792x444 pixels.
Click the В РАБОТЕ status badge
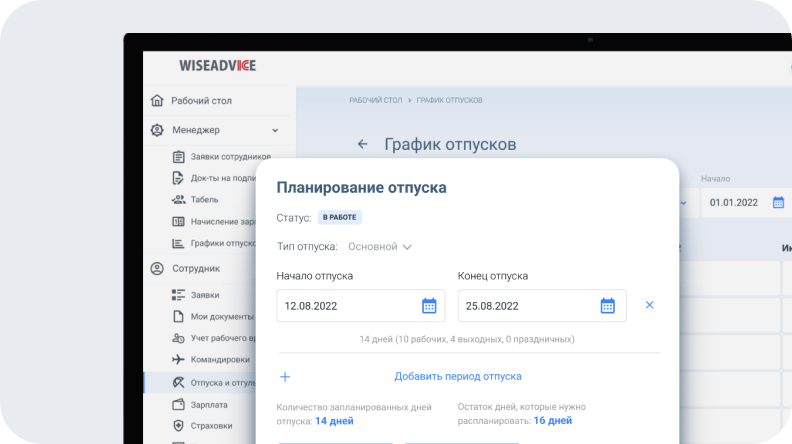(339, 217)
